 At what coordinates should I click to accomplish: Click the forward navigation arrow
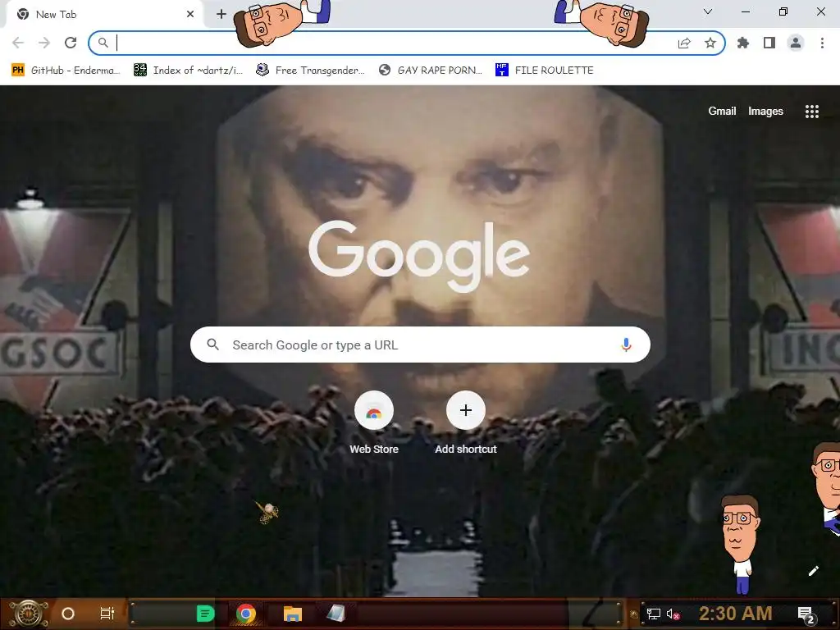tap(44, 43)
